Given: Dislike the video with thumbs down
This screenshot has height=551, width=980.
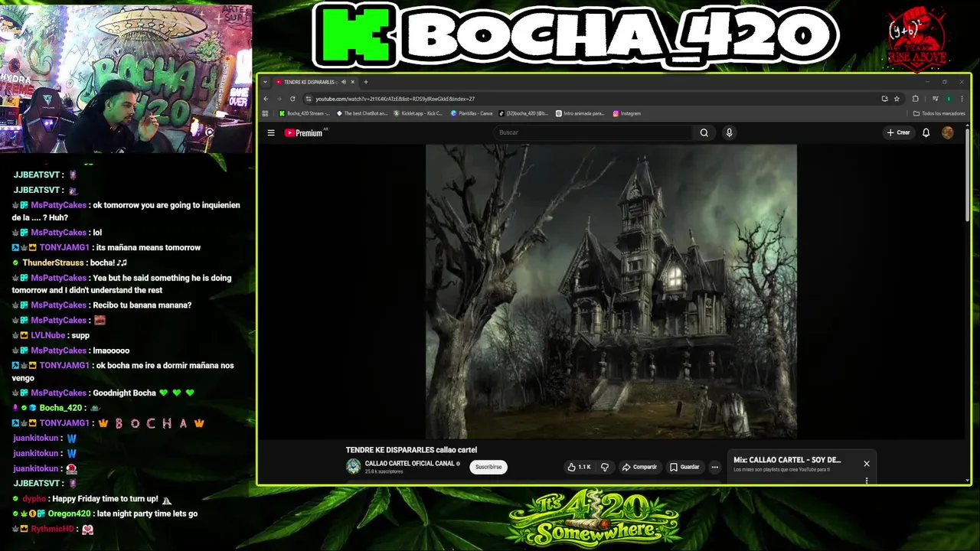Looking at the screenshot, I should click(x=605, y=467).
